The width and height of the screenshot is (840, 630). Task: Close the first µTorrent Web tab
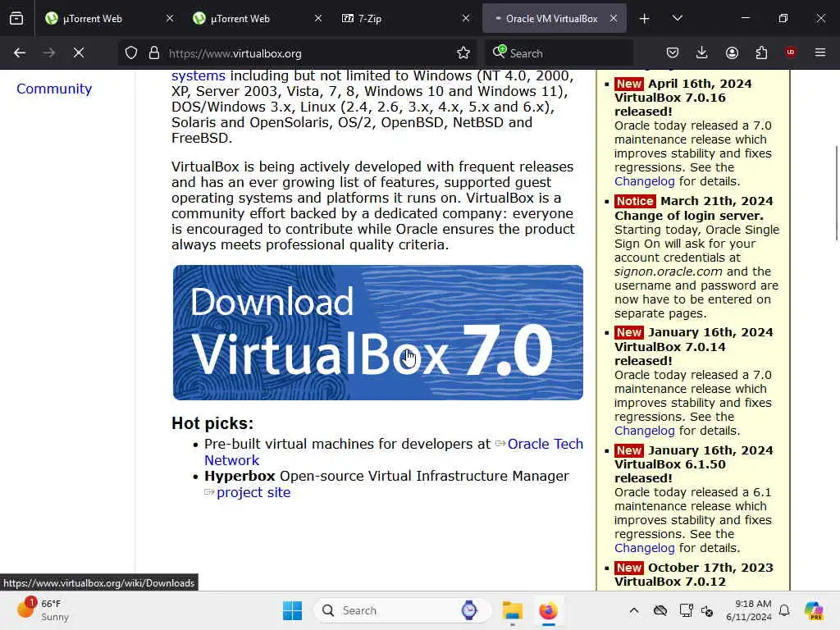[x=170, y=18]
